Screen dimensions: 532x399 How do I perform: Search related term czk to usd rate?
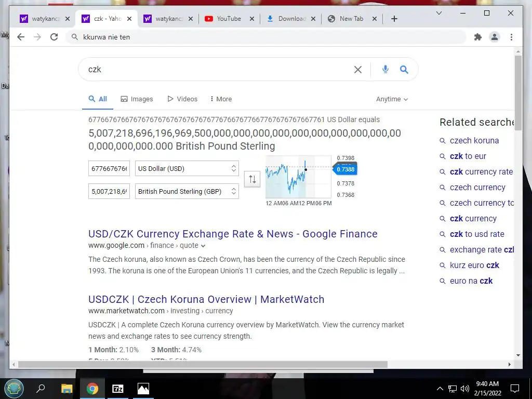[477, 234]
